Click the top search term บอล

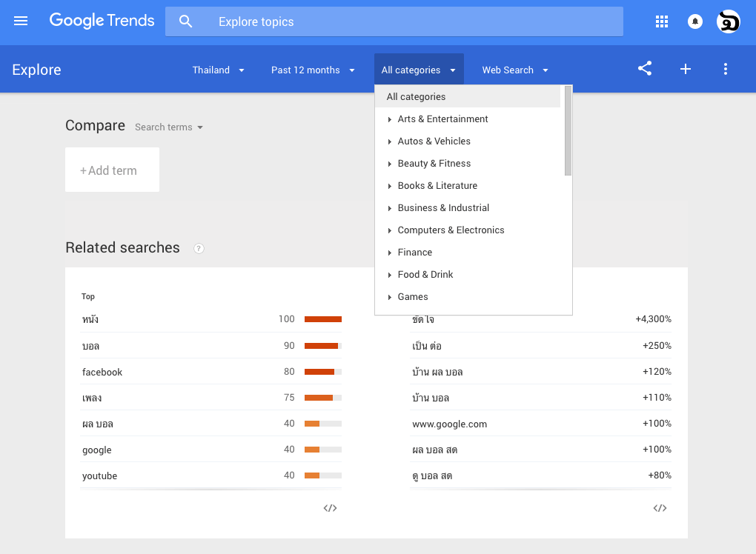tap(90, 346)
